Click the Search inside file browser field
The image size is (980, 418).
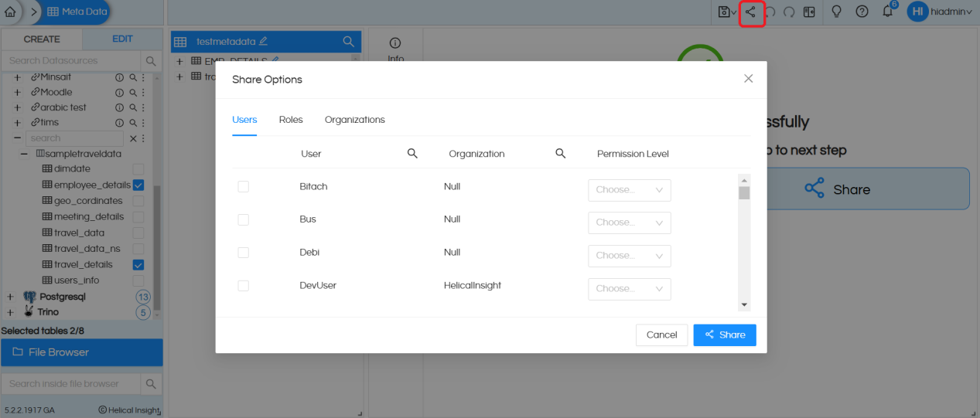[70, 383]
